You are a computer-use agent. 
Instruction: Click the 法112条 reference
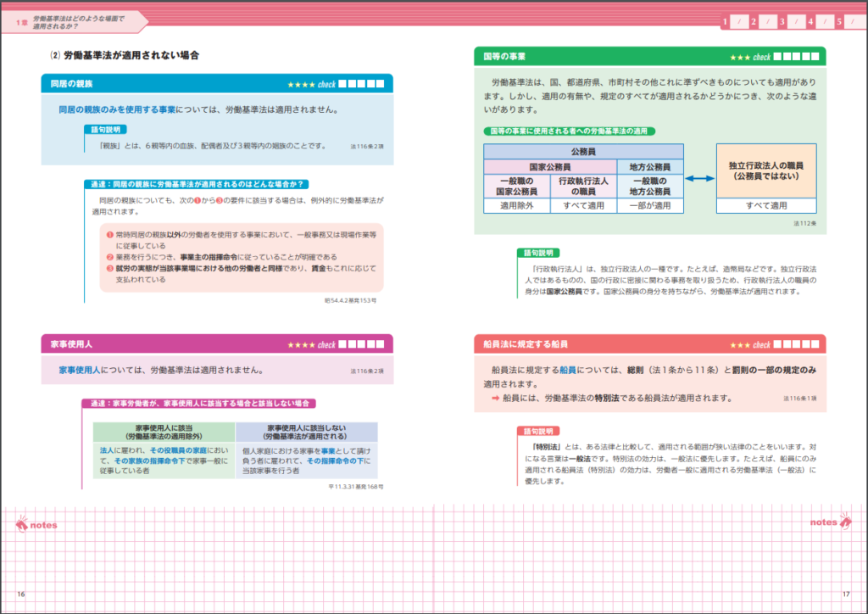[805, 224]
